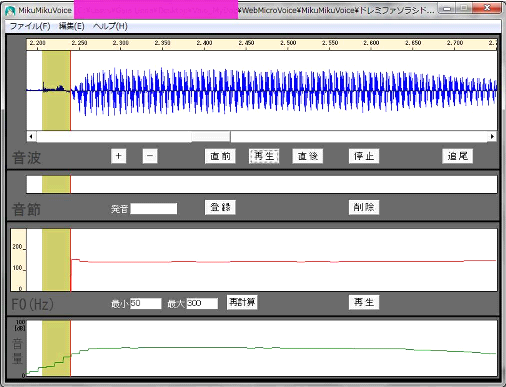Click the 削除 delete syllable button
Screen dimensions: 506x387
coord(364,207)
